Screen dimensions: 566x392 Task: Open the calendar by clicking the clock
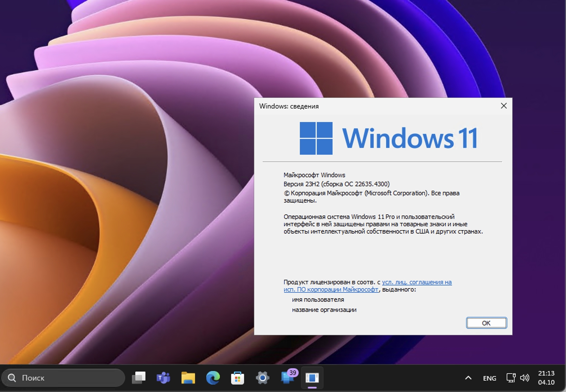pyautogui.click(x=546, y=378)
